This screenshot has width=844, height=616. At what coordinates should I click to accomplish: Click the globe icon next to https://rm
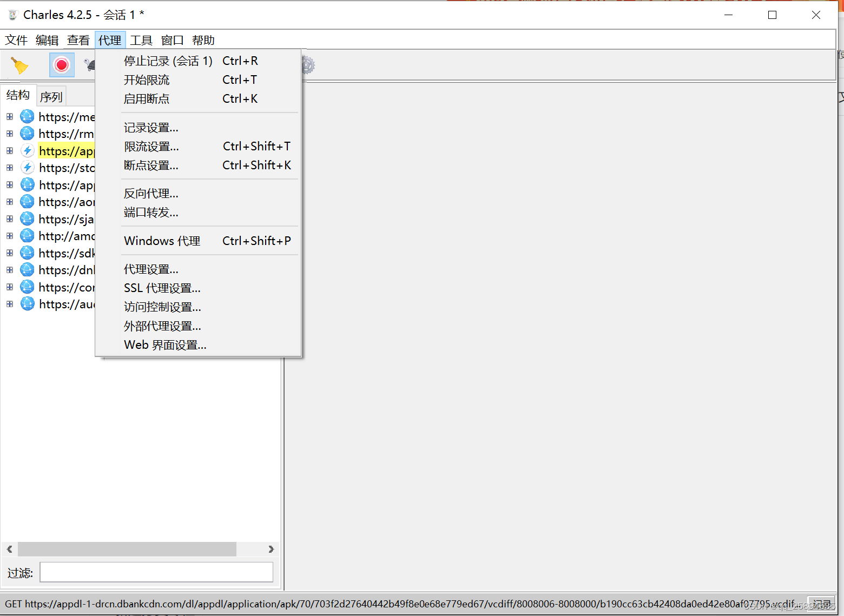point(27,134)
